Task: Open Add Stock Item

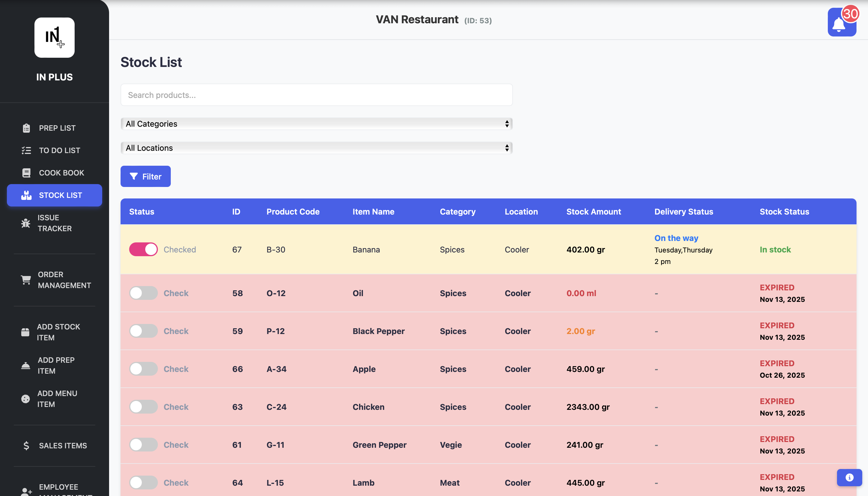Action: click(58, 332)
